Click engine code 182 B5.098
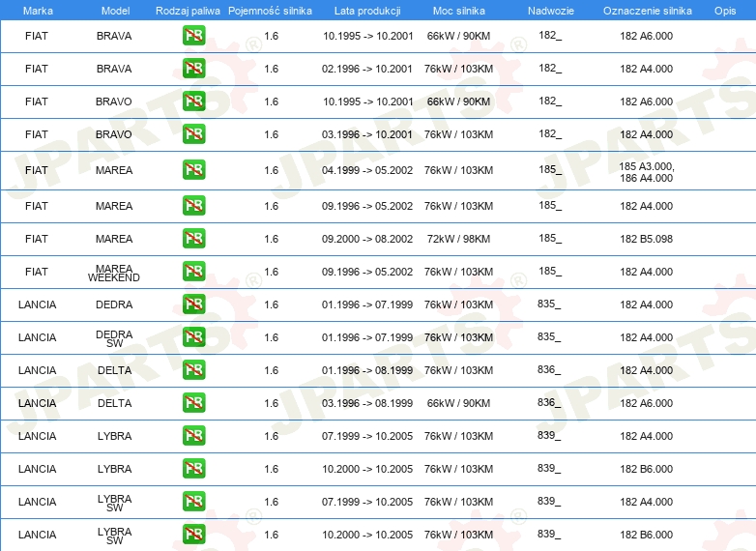 (646, 239)
